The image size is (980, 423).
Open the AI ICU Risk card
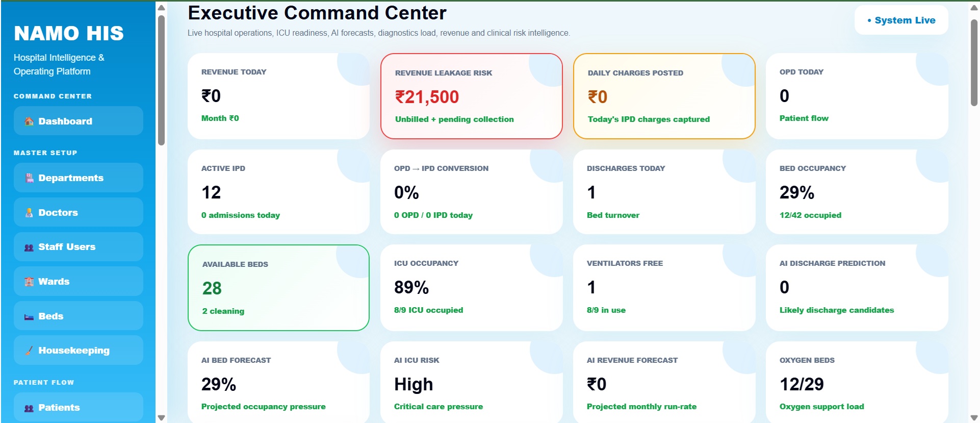[472, 382]
